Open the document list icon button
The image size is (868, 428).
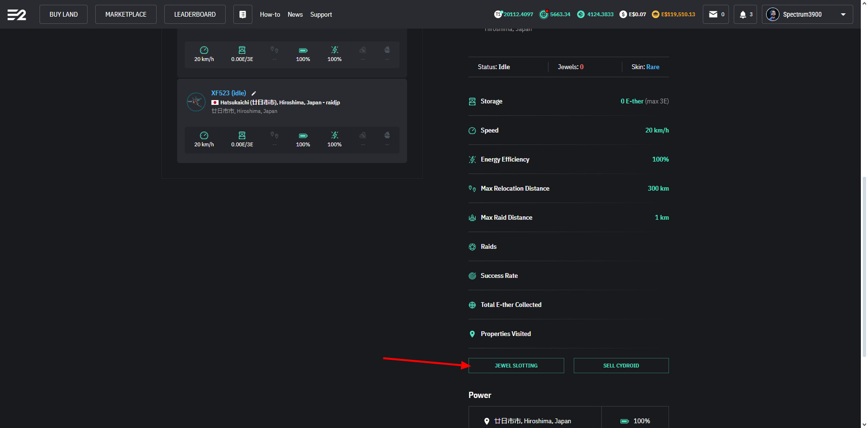pos(242,14)
